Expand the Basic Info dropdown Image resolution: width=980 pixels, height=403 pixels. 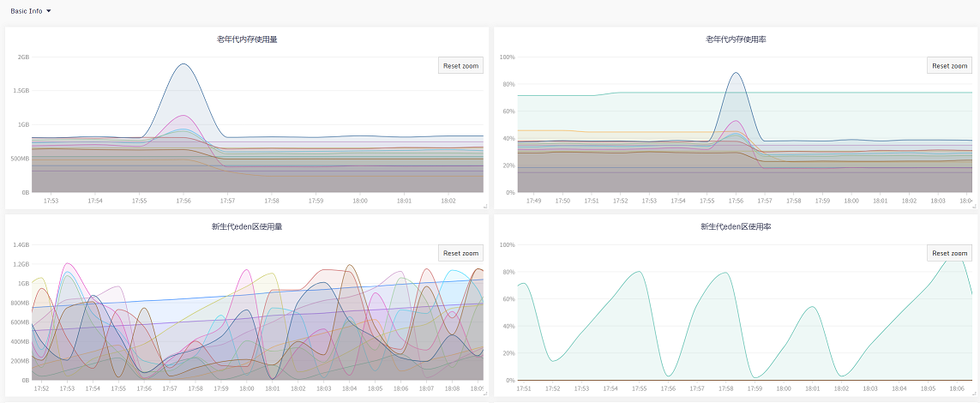[x=31, y=11]
